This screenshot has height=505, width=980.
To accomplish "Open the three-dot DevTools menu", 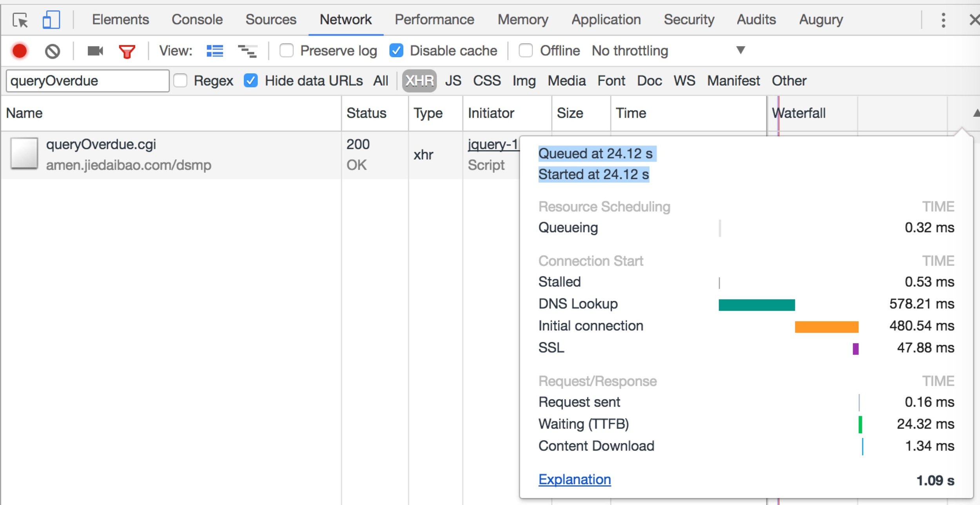I will tap(943, 20).
